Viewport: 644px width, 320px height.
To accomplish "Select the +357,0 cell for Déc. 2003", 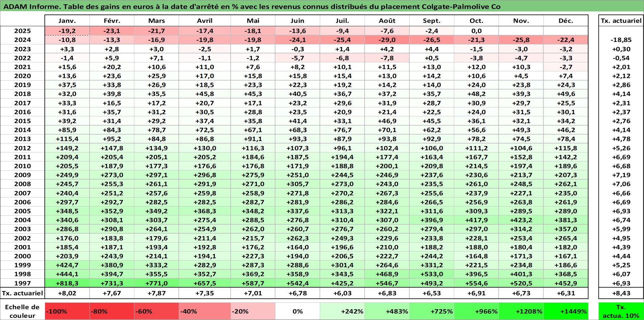I will pos(566,229).
